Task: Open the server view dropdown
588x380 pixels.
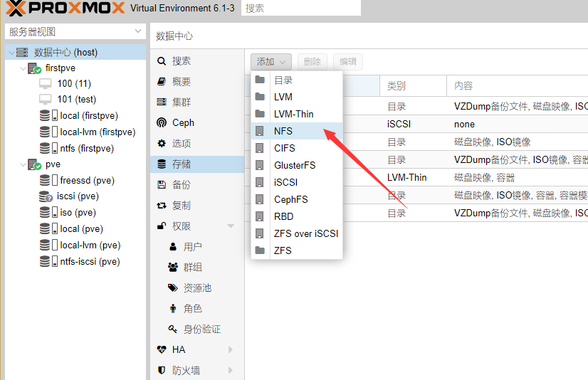Action: click(x=138, y=32)
